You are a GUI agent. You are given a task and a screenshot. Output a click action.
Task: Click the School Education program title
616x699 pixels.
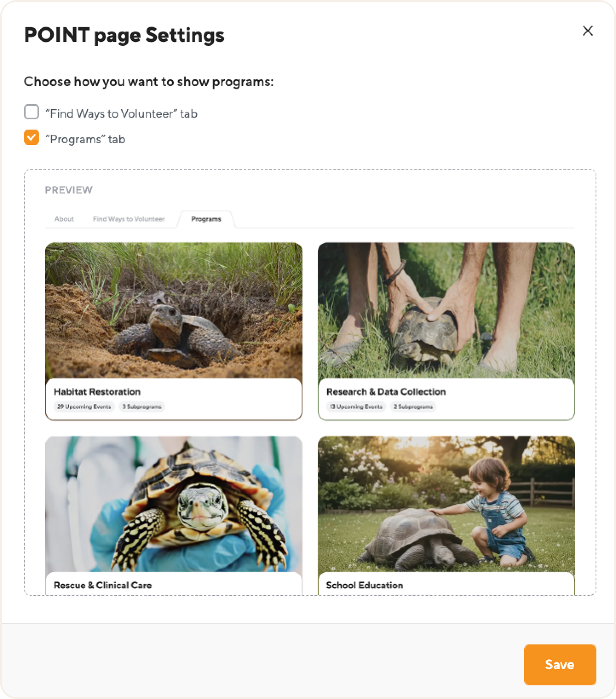tap(365, 585)
